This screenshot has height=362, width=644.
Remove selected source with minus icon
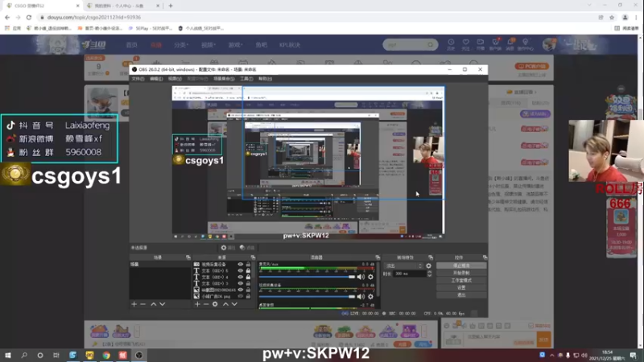tap(206, 304)
